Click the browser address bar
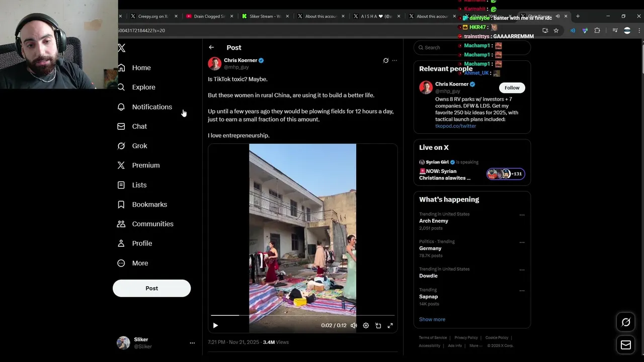 point(327,31)
